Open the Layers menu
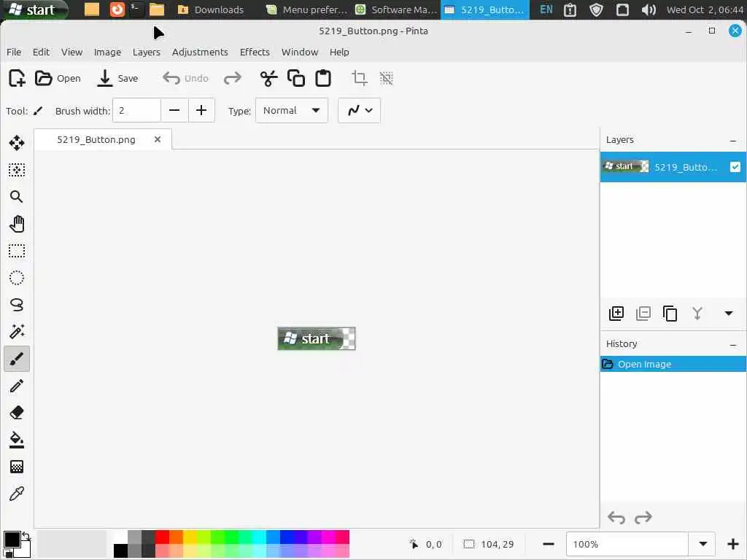This screenshot has width=747, height=560. pos(146,52)
